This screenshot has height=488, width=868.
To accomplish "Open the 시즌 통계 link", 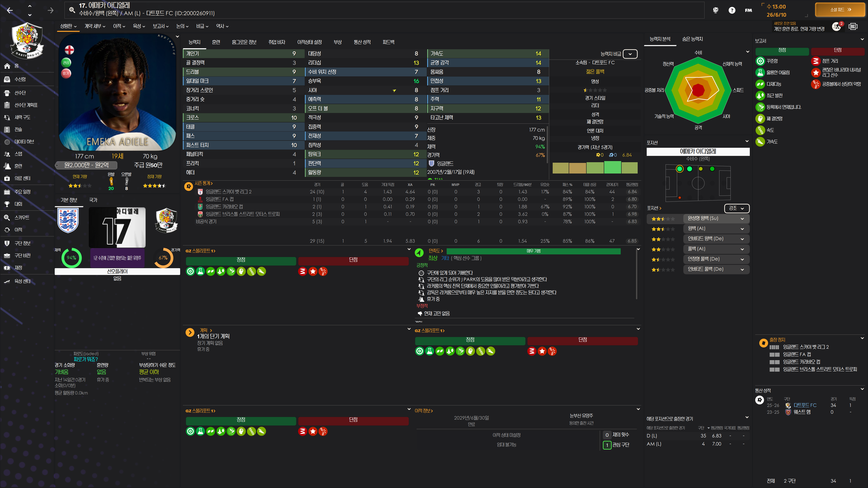I will pos(203,183).
